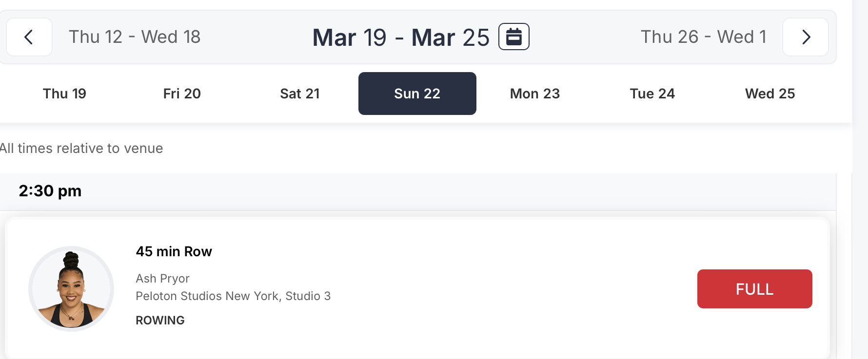Go to previous week with left chevron
868x359 pixels.
29,37
